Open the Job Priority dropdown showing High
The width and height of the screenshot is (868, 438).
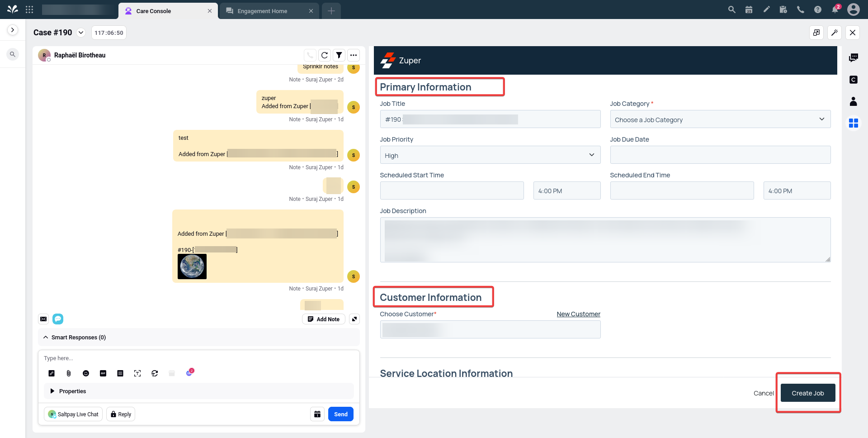tap(490, 155)
